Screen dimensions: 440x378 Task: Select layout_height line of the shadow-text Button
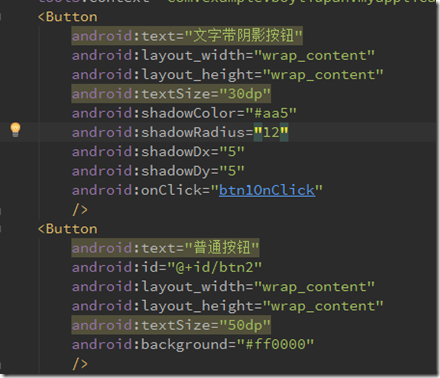227,75
